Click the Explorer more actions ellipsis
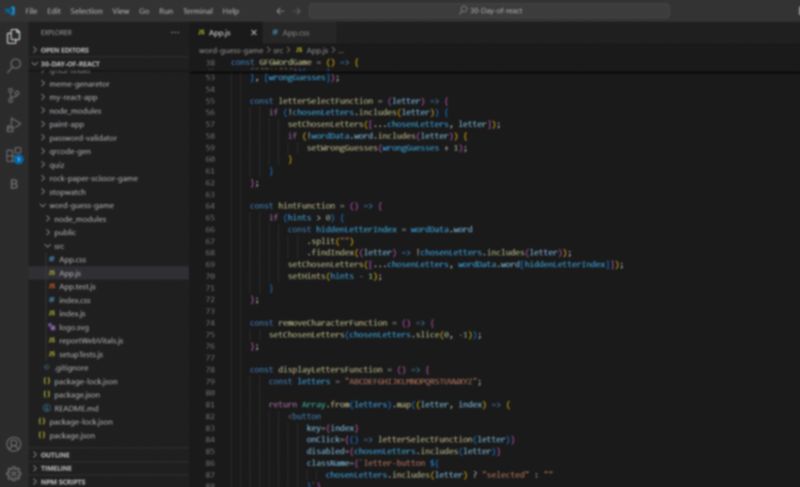 tap(177, 32)
